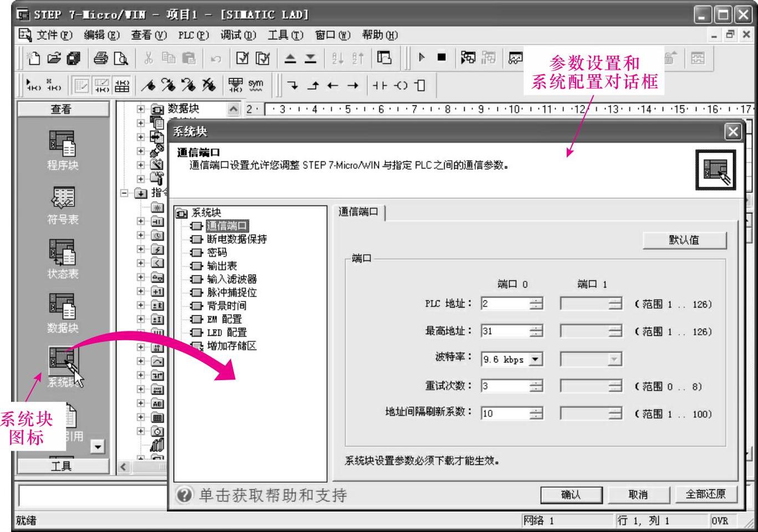Image resolution: width=758 pixels, height=532 pixels.
Task: Put the PLC in STOP mode with the square icon
Action: pos(441,57)
